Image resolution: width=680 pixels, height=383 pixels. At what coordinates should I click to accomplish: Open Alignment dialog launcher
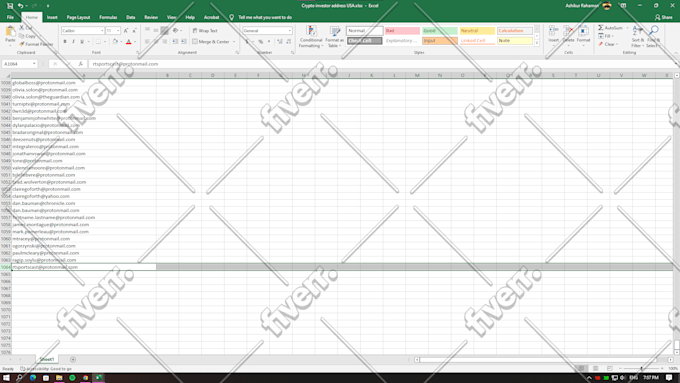pos(237,52)
